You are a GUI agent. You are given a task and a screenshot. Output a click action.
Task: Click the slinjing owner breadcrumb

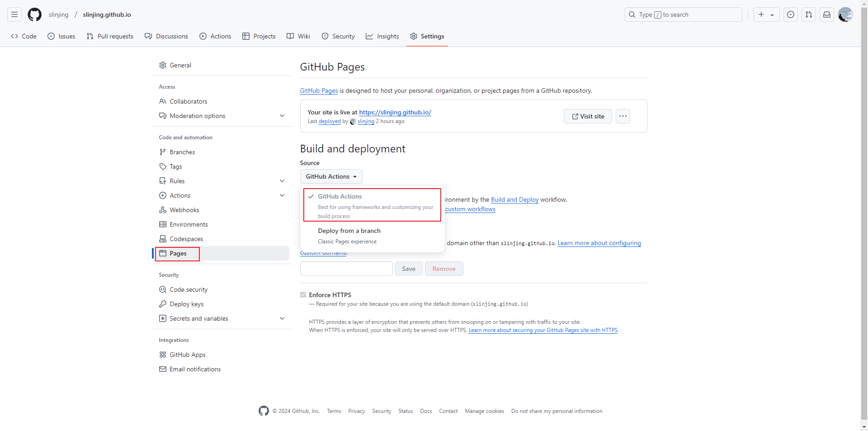(59, 14)
